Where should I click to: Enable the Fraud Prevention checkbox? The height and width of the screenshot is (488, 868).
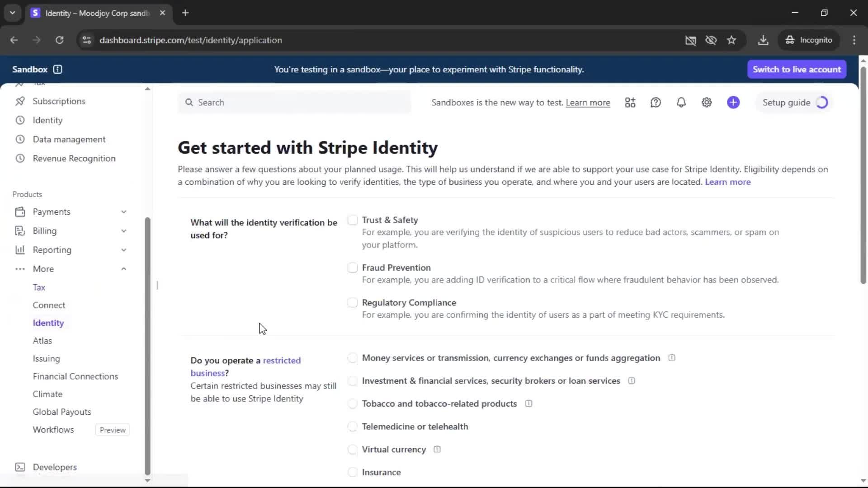tap(353, 267)
